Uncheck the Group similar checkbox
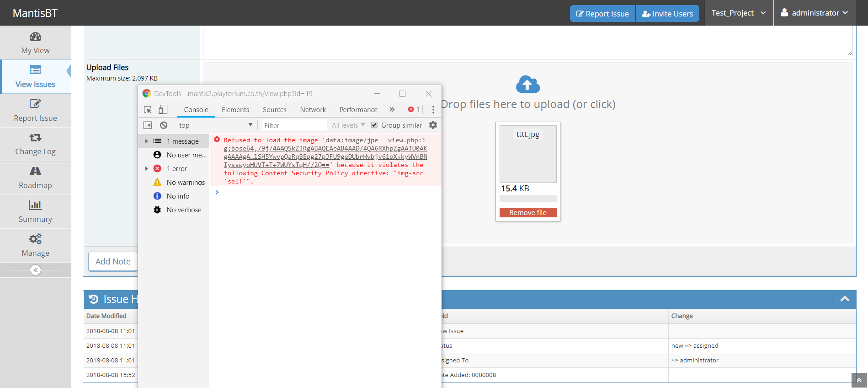 pyautogui.click(x=374, y=125)
